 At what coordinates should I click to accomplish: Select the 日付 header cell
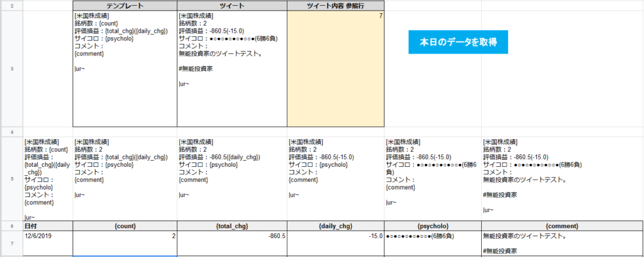click(x=48, y=226)
